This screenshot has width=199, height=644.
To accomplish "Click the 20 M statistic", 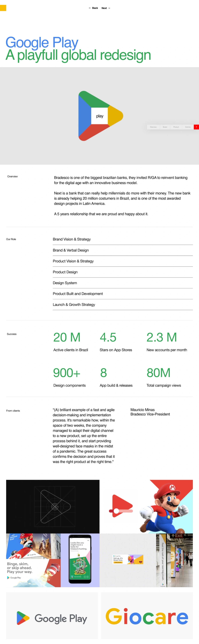I will [67, 337].
